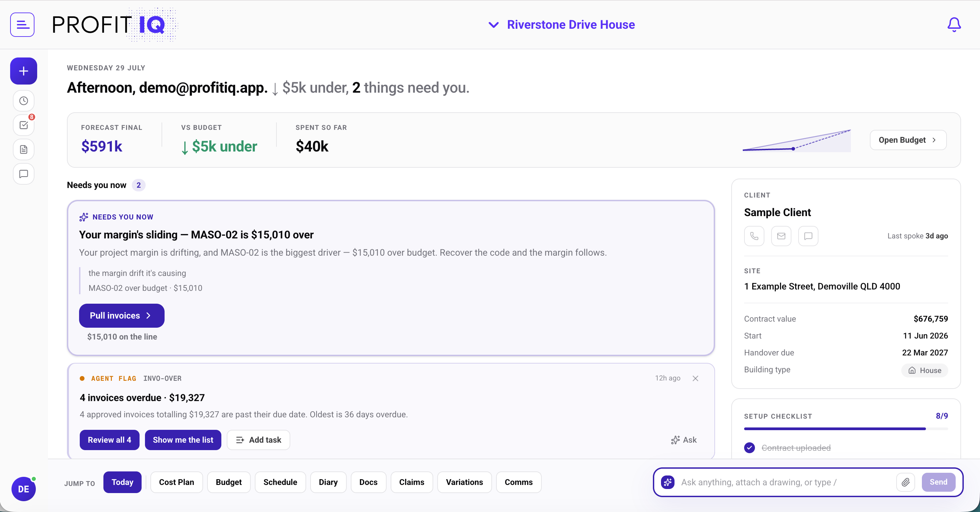Click the 12h ago timestamp

pos(668,378)
